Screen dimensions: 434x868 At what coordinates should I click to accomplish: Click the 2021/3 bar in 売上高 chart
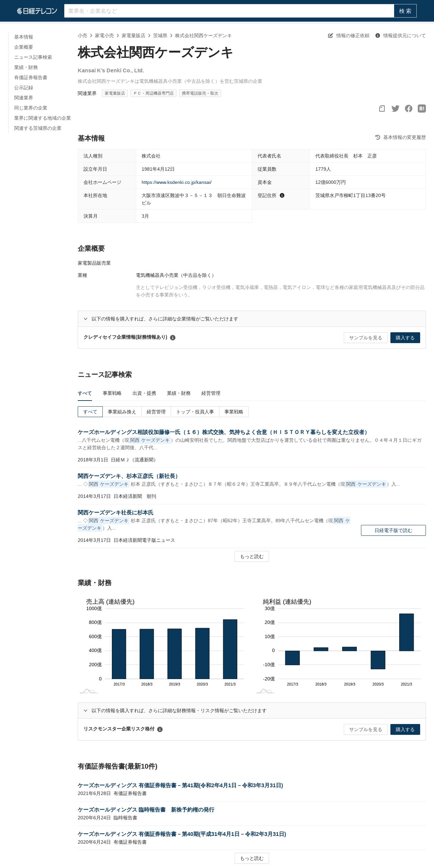(x=230, y=649)
